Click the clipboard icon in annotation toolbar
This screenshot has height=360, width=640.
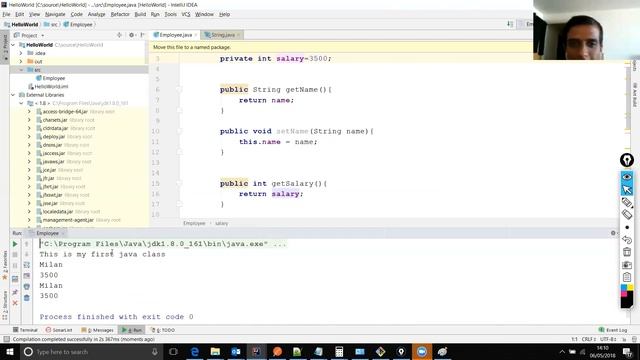[627, 277]
